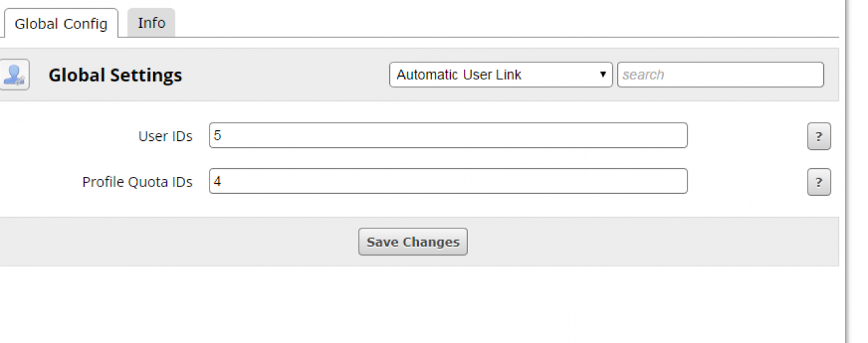Click the help icon for Profile Quota IDs
Screen dimensions: 868x343
(x=818, y=182)
